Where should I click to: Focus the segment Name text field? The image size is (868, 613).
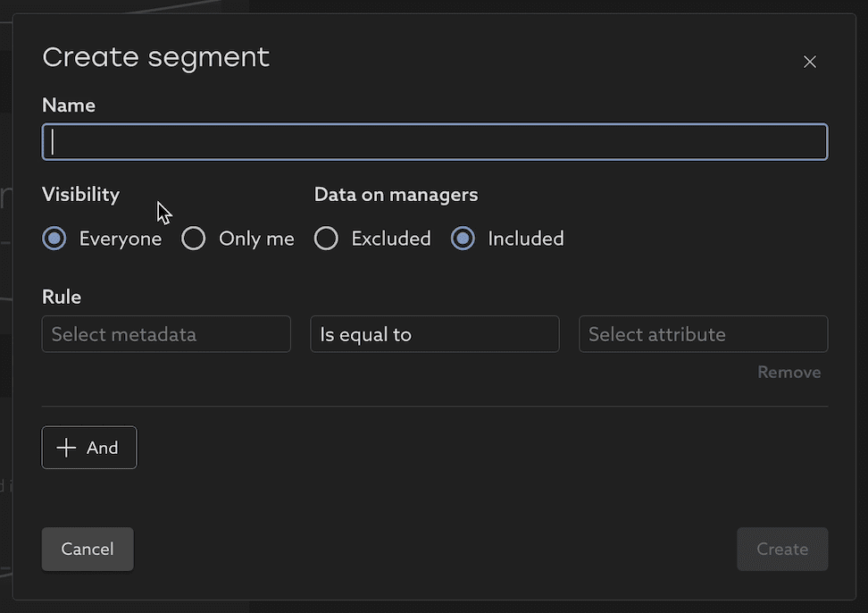pos(434,142)
